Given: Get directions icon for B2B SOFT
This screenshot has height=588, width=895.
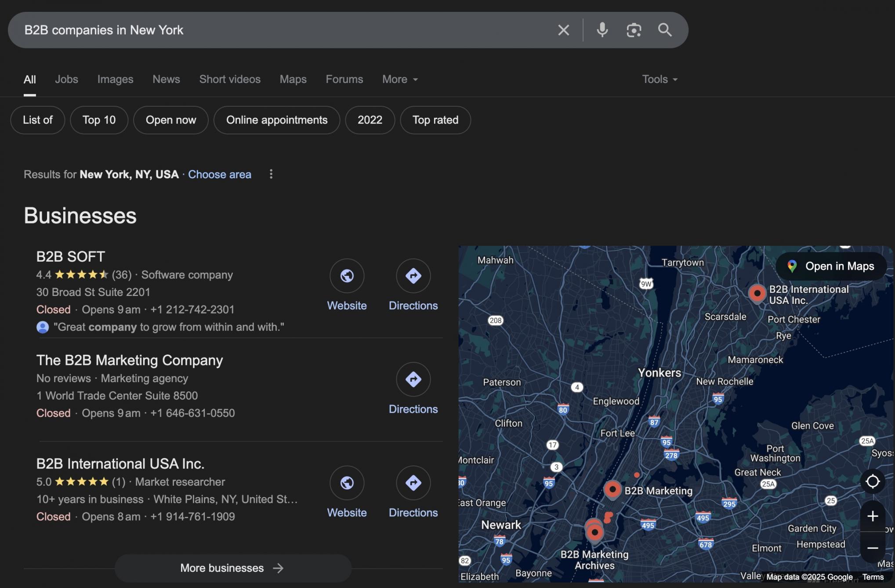Looking at the screenshot, I should tap(413, 276).
